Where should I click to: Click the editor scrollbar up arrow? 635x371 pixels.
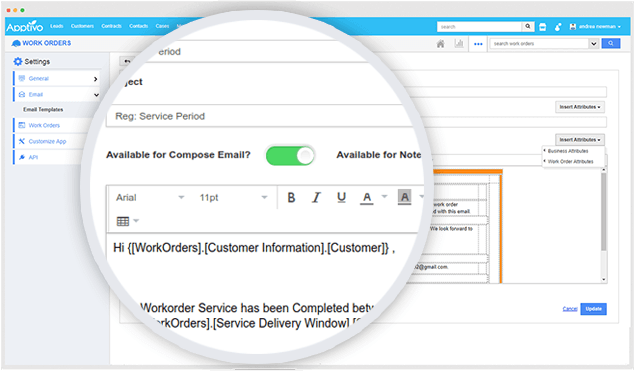click(603, 170)
